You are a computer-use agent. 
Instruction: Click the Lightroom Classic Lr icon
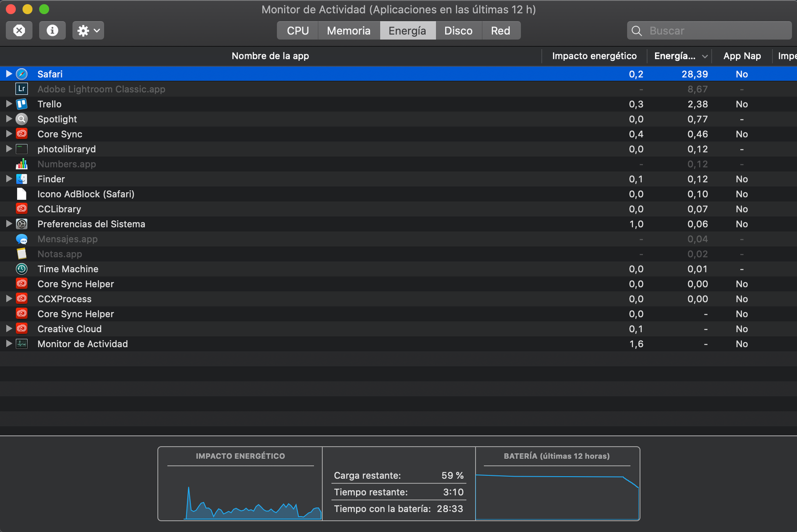point(21,89)
